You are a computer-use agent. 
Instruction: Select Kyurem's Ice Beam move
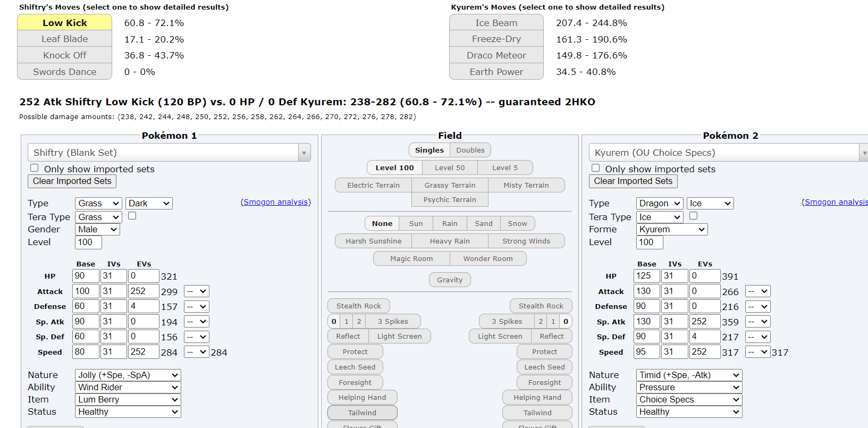click(x=496, y=22)
